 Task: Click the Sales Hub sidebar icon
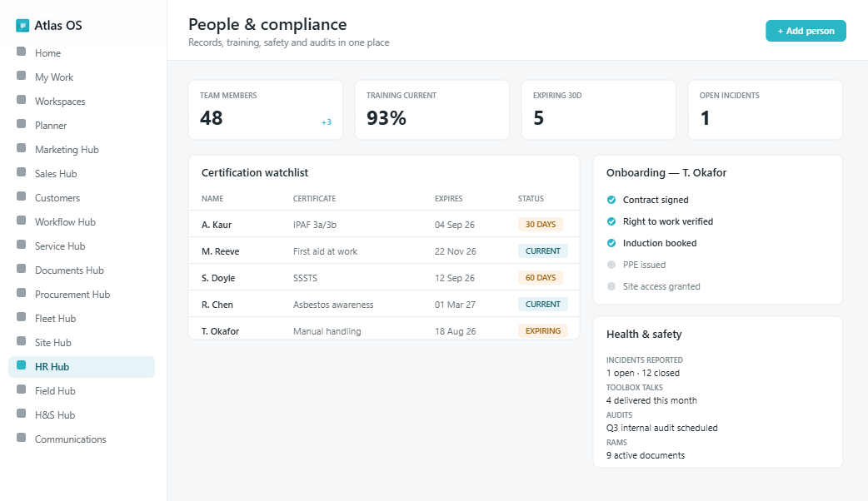click(x=22, y=172)
